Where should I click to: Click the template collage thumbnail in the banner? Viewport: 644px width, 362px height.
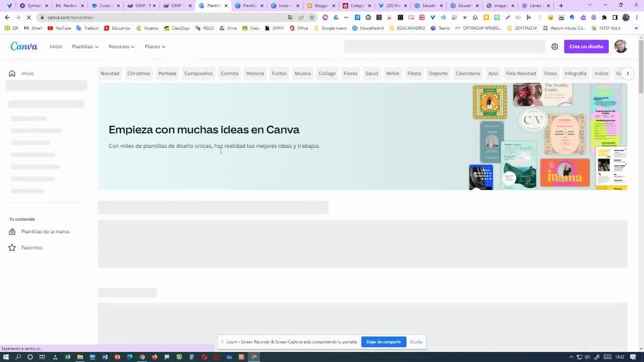click(x=548, y=136)
